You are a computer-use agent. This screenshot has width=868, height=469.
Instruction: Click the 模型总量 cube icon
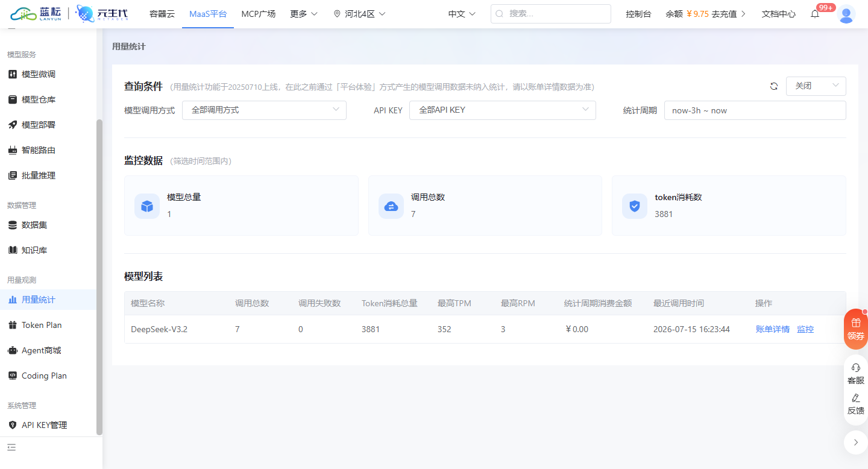147,206
